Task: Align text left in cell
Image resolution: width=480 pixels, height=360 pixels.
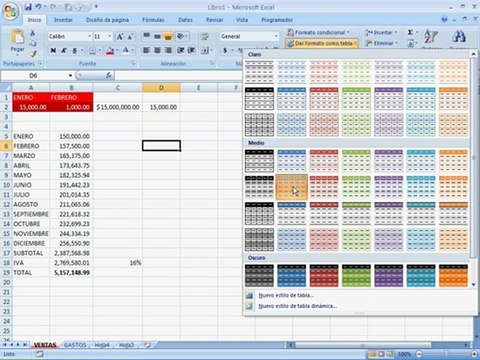Action: (x=146, y=51)
